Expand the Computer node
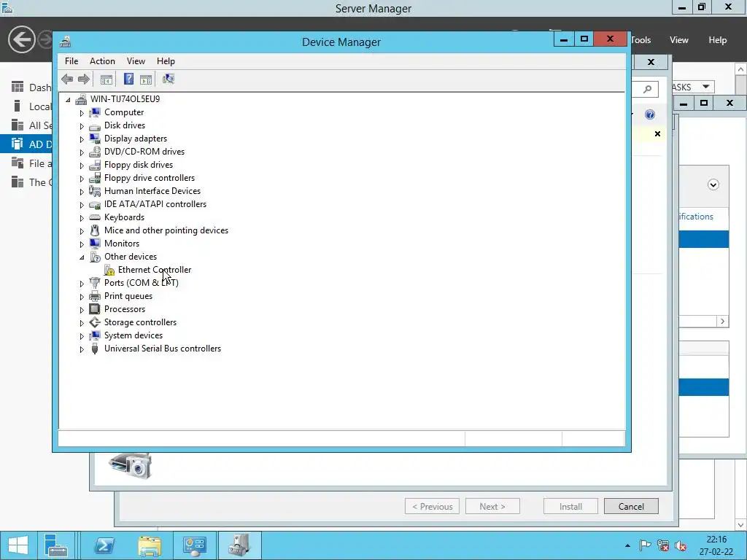747x560 pixels. pos(82,113)
